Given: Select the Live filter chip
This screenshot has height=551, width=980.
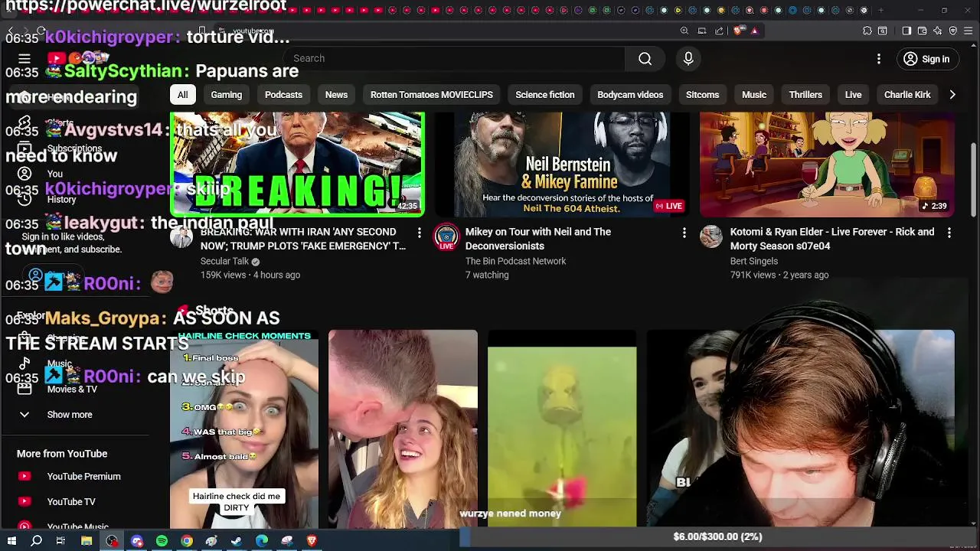Looking at the screenshot, I should pos(853,95).
